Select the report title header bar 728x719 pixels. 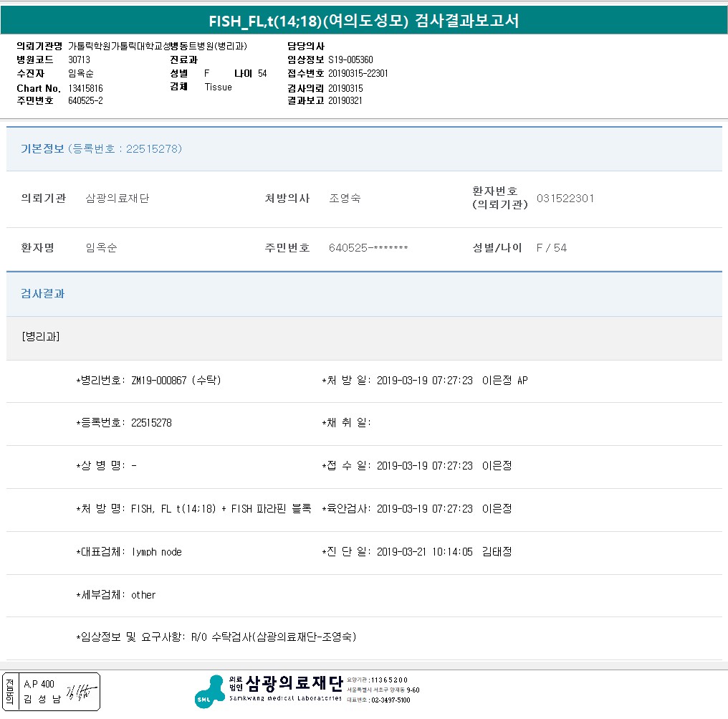point(364,20)
